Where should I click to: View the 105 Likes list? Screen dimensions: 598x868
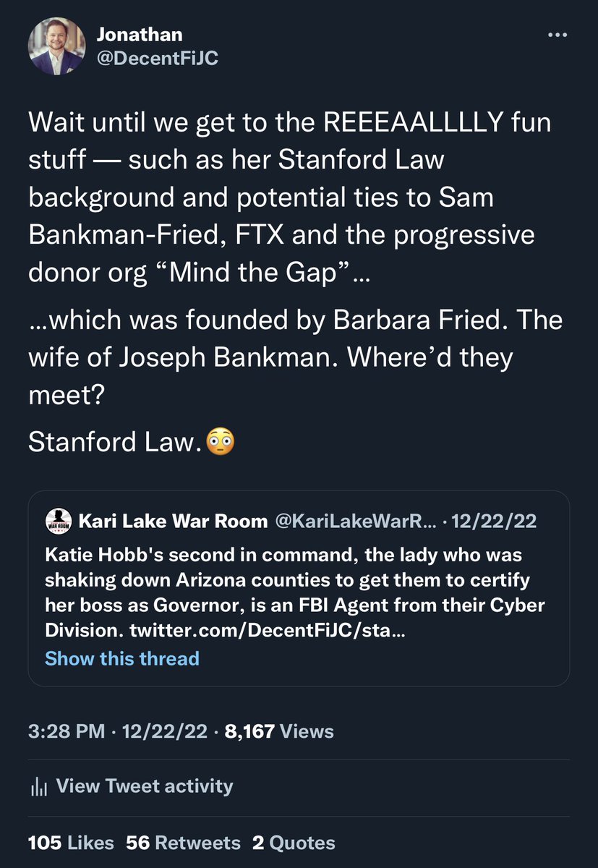point(71,843)
